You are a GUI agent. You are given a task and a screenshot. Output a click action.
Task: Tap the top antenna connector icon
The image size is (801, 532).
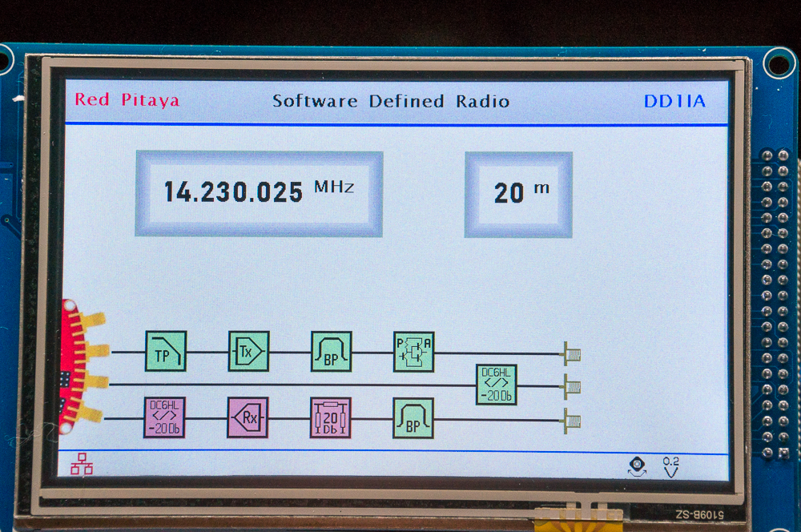click(572, 353)
